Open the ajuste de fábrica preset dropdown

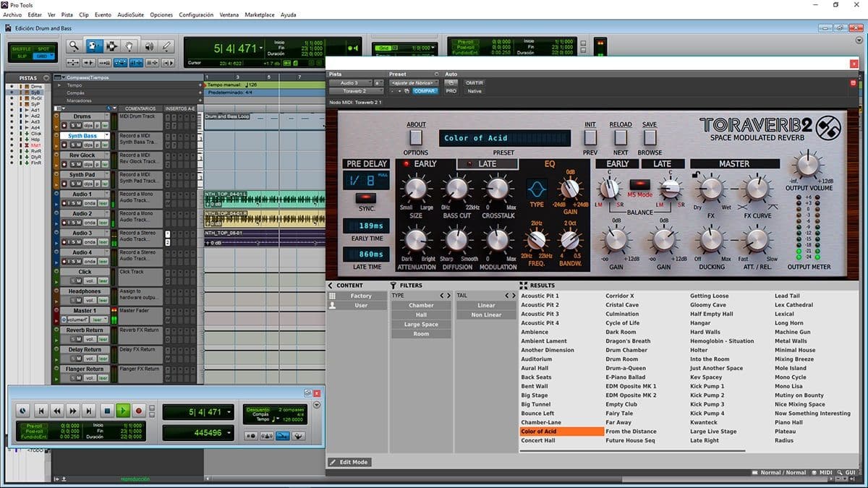[x=414, y=83]
